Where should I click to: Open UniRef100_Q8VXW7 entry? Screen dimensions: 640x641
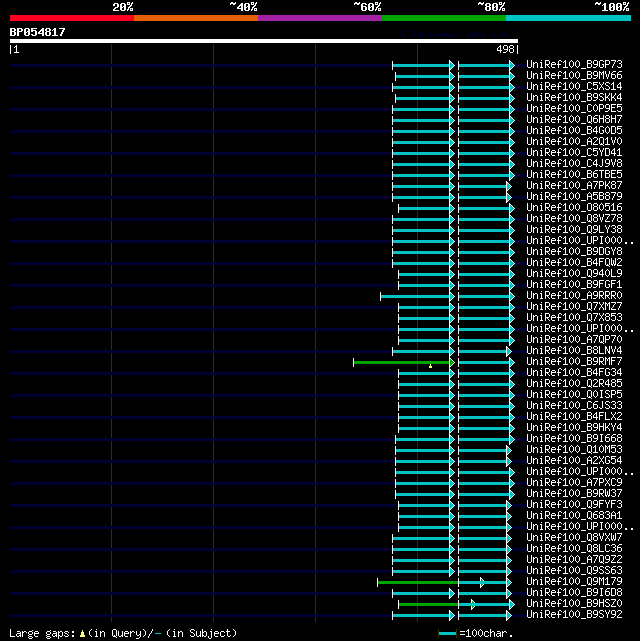(574, 538)
